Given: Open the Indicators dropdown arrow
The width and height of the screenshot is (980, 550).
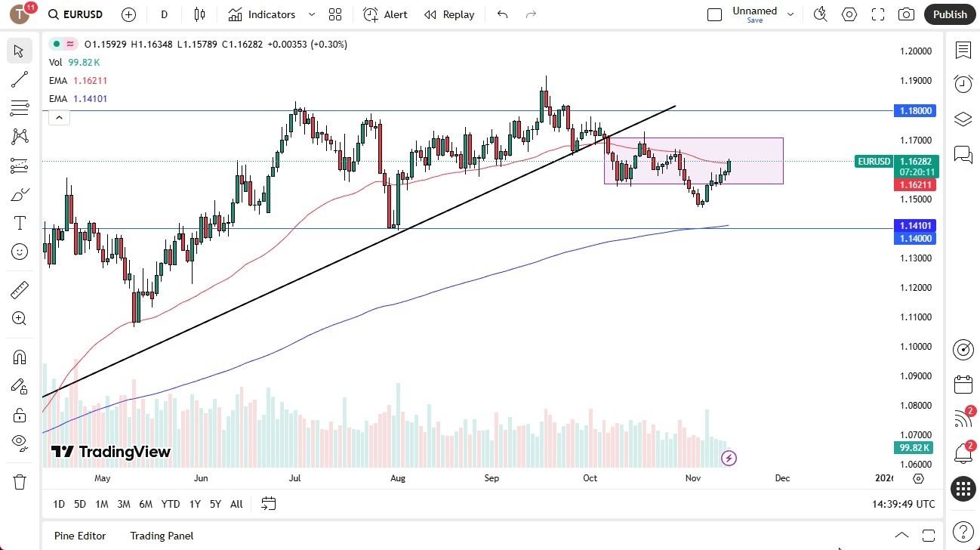Looking at the screenshot, I should click(310, 14).
